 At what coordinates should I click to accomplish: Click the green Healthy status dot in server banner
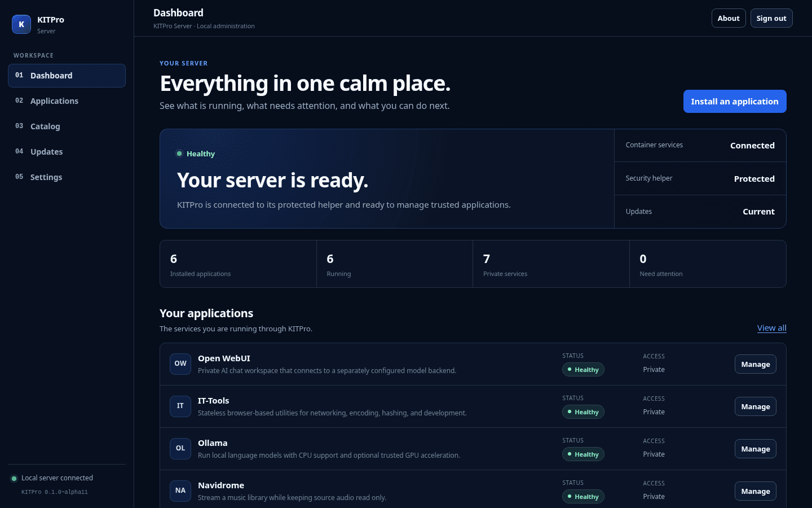179,154
